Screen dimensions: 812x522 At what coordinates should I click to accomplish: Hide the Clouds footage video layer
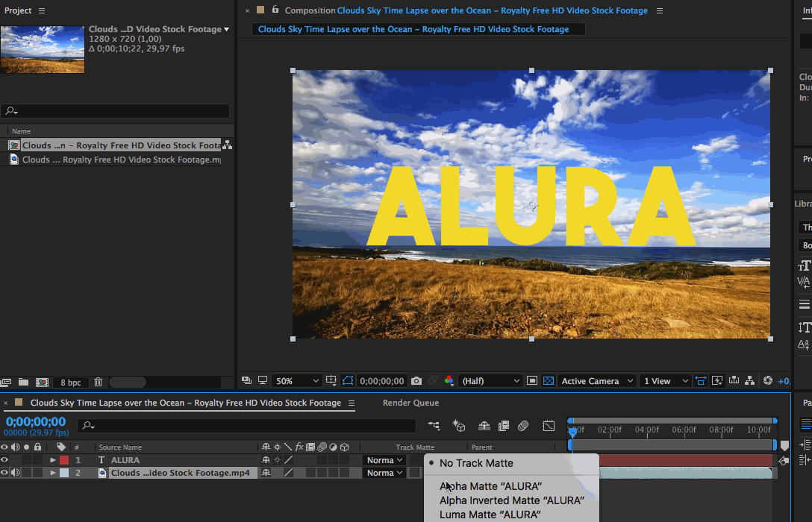[5, 473]
